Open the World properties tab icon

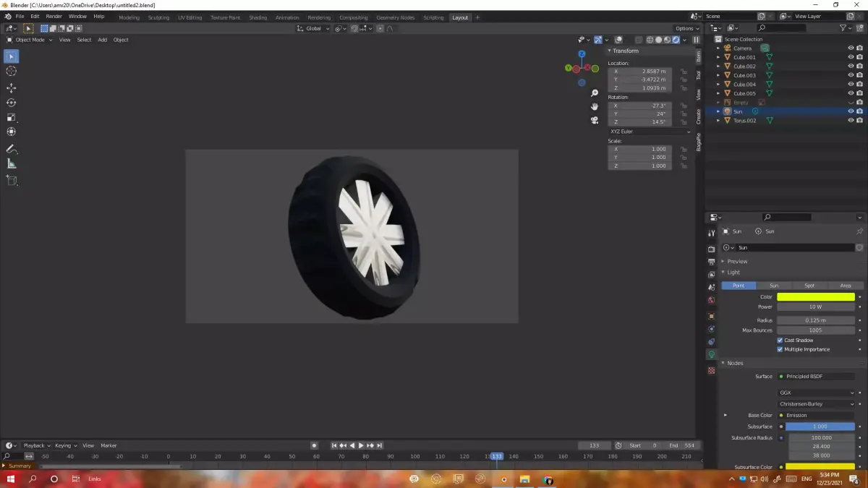pyautogui.click(x=711, y=300)
